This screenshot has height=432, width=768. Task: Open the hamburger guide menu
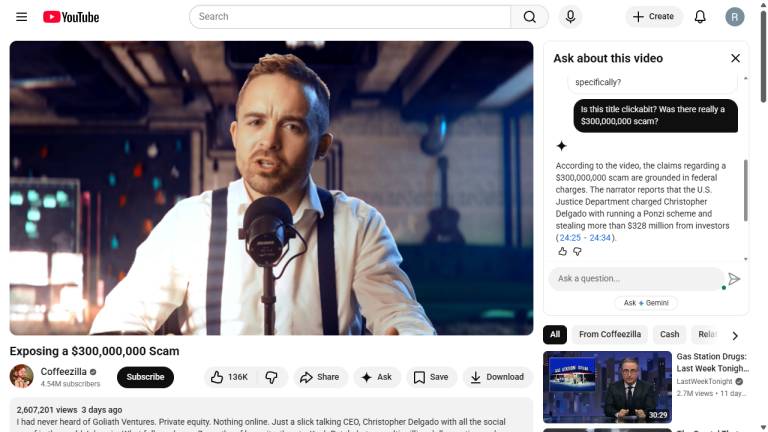22,17
